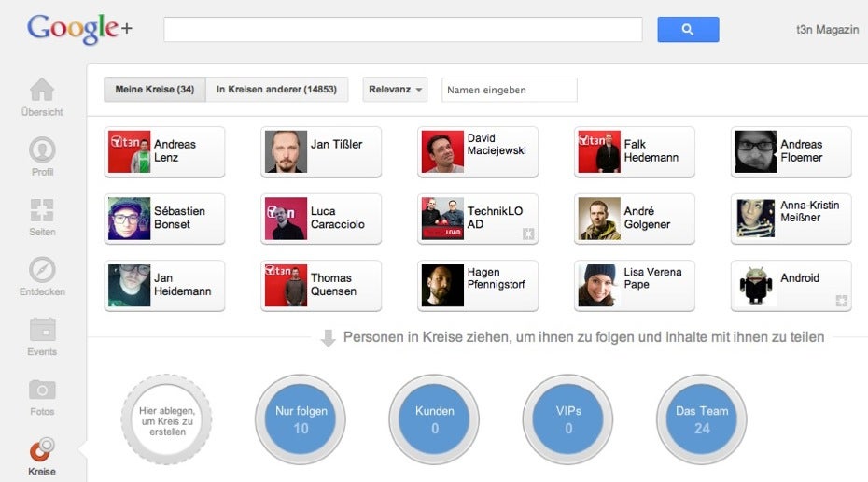Open the Profil sidebar icon
868x482 pixels.
(x=42, y=149)
